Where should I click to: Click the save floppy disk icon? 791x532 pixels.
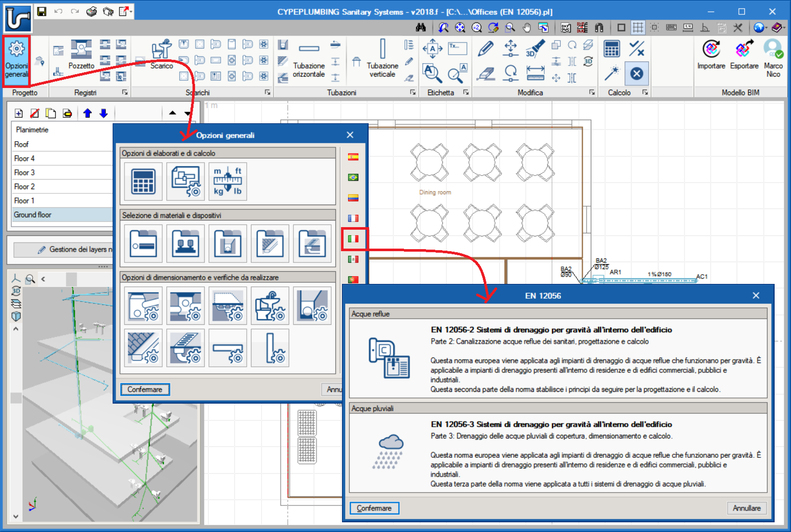point(41,11)
